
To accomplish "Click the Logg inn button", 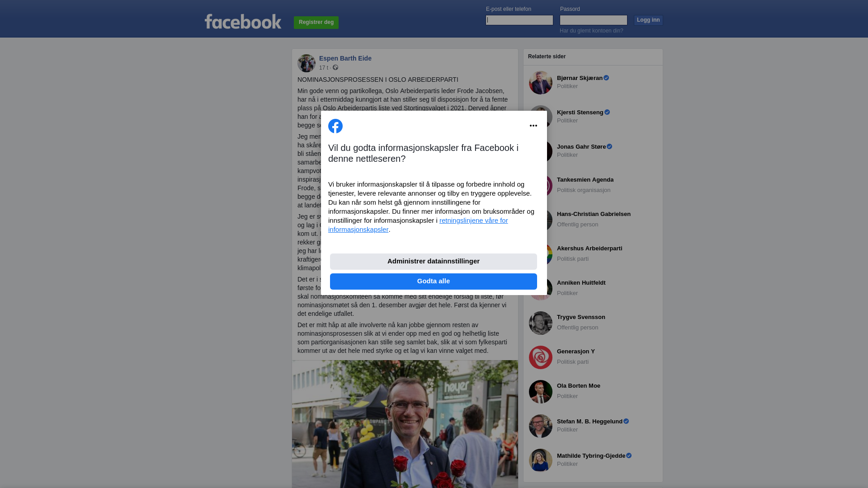I will coord(648,20).
